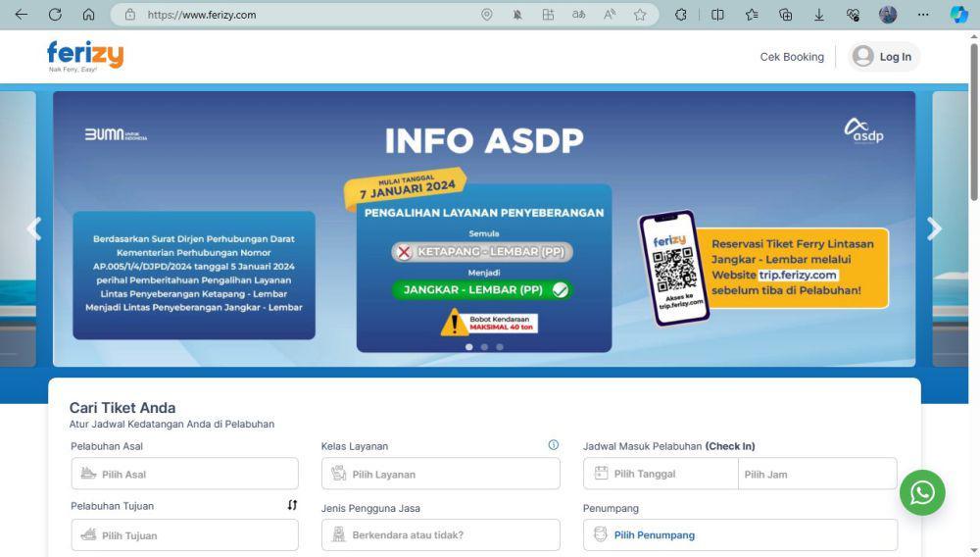980x557 pixels.
Task: Open the Berkendara atau tidak dropdown
Action: 441,535
